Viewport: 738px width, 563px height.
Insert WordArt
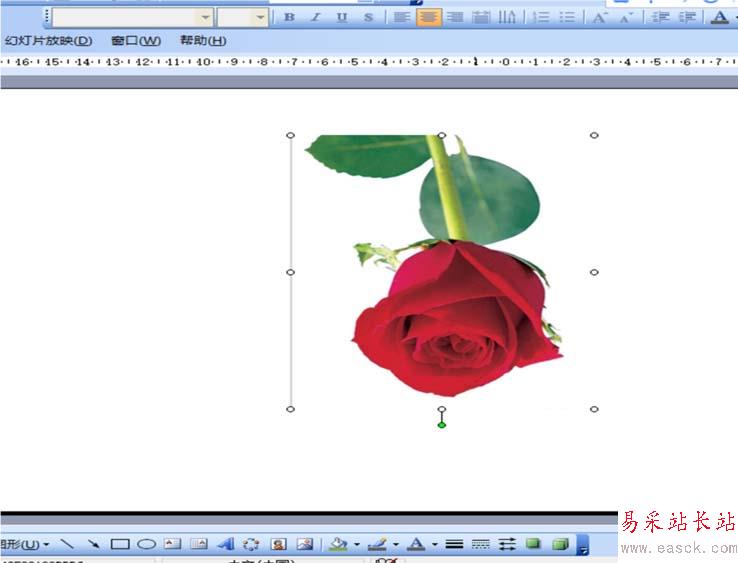point(225,545)
